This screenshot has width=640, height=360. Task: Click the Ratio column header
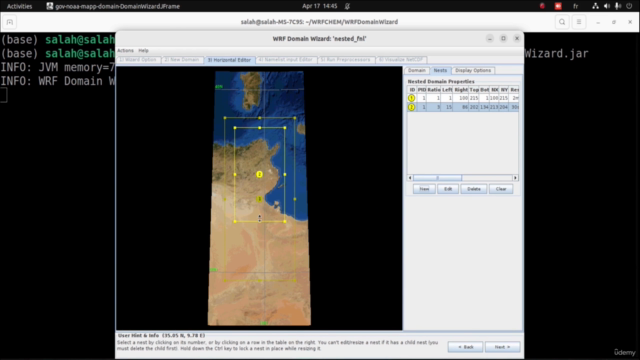(433, 90)
